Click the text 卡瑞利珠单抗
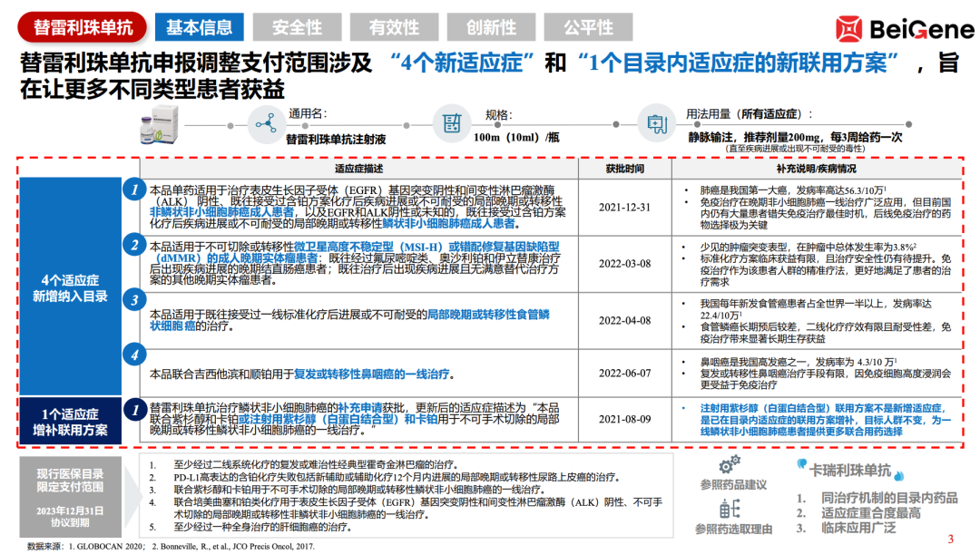Image resolution: width=980 pixels, height=554 pixels. pos(850,471)
